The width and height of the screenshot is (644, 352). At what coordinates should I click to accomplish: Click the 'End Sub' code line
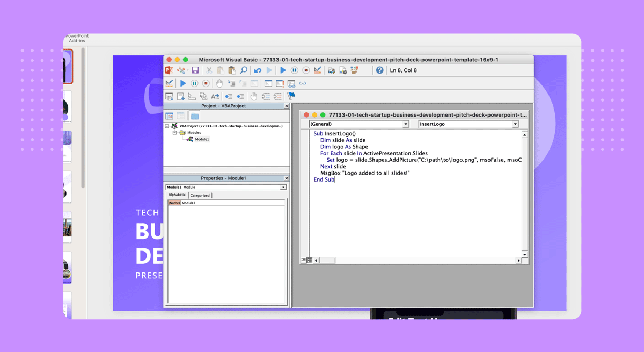click(324, 179)
